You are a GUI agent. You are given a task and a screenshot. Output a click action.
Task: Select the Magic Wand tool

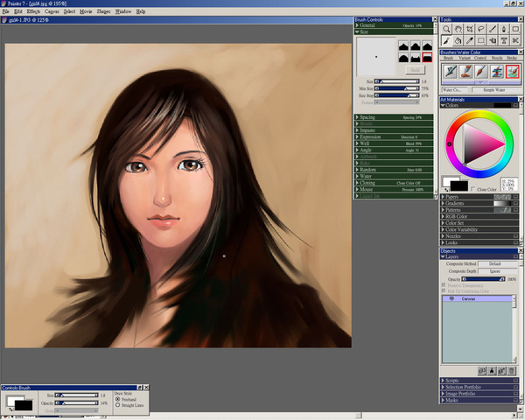493,29
